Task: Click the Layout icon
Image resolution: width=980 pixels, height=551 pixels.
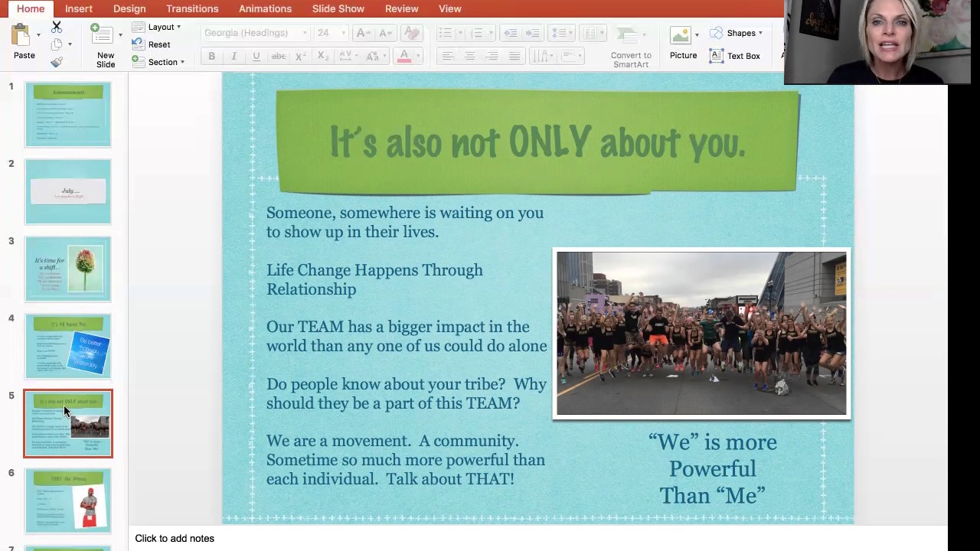Action: (x=138, y=27)
